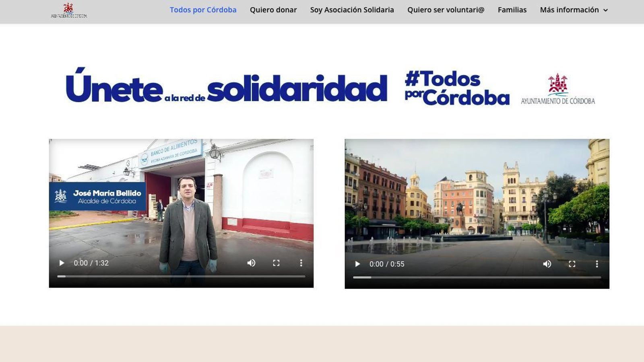Click the Quiero donar link
The width and height of the screenshot is (644, 362).
tap(273, 10)
